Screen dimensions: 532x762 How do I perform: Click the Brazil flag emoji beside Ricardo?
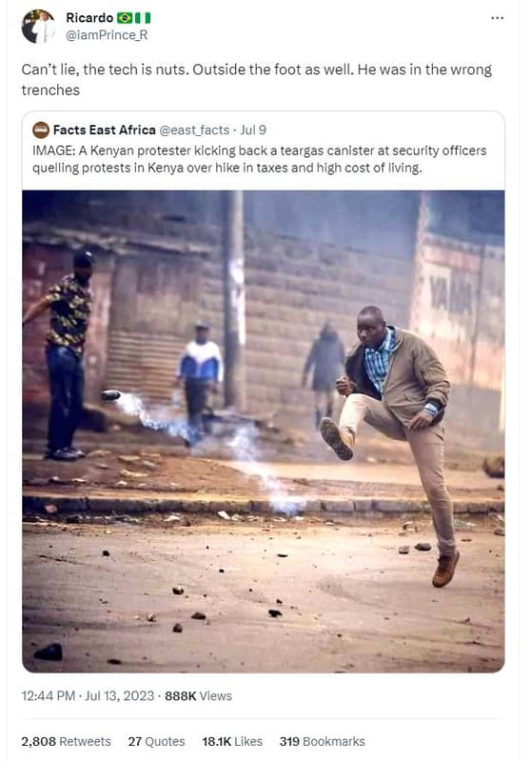coord(125,18)
